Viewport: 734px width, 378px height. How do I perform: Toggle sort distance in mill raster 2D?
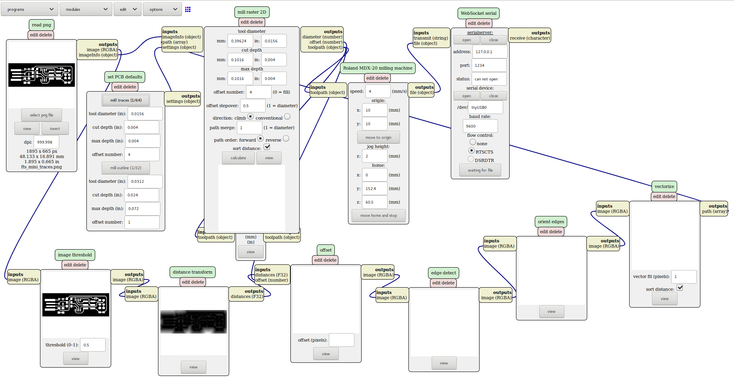coord(267,147)
